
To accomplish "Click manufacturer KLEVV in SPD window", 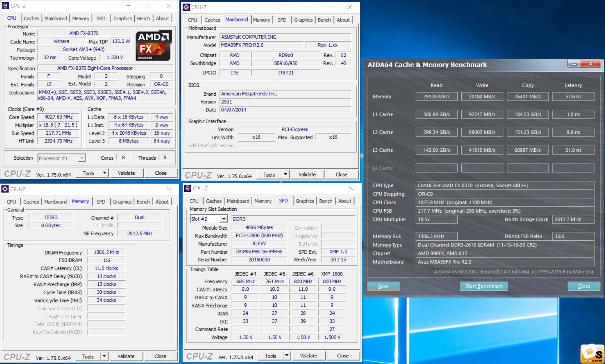I will (259, 244).
